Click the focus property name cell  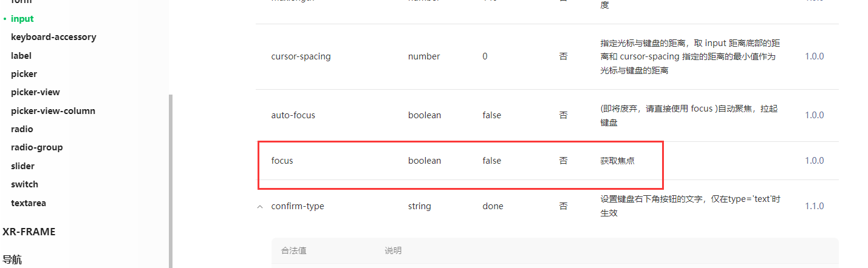click(x=282, y=161)
